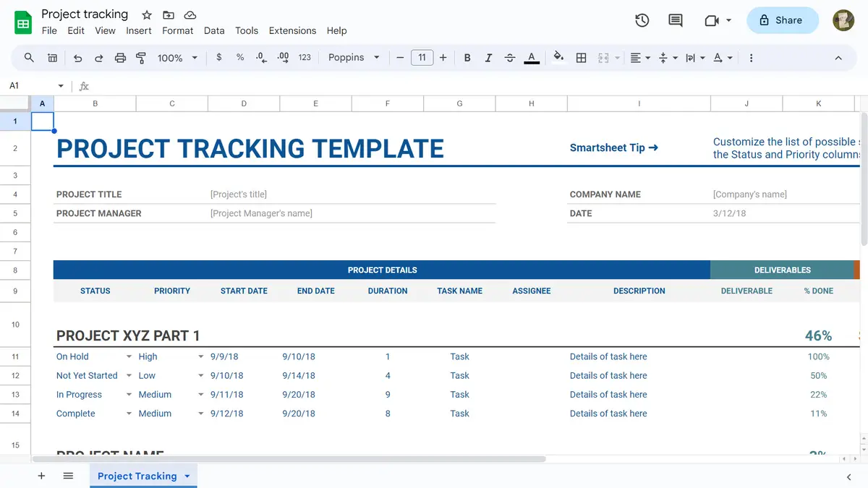The height and width of the screenshot is (488, 868).
Task: Apply currency format with dollar icon
Action: pos(219,58)
